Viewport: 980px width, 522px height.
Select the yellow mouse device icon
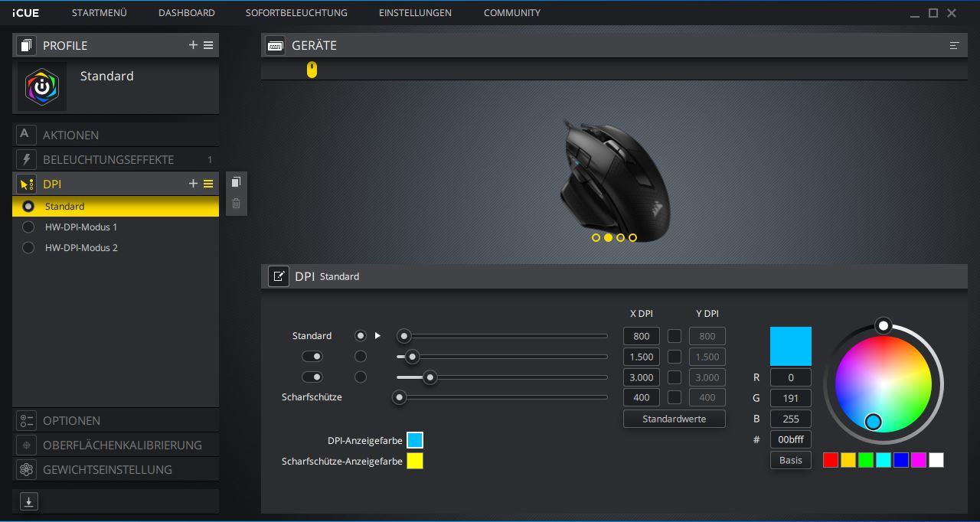[312, 70]
